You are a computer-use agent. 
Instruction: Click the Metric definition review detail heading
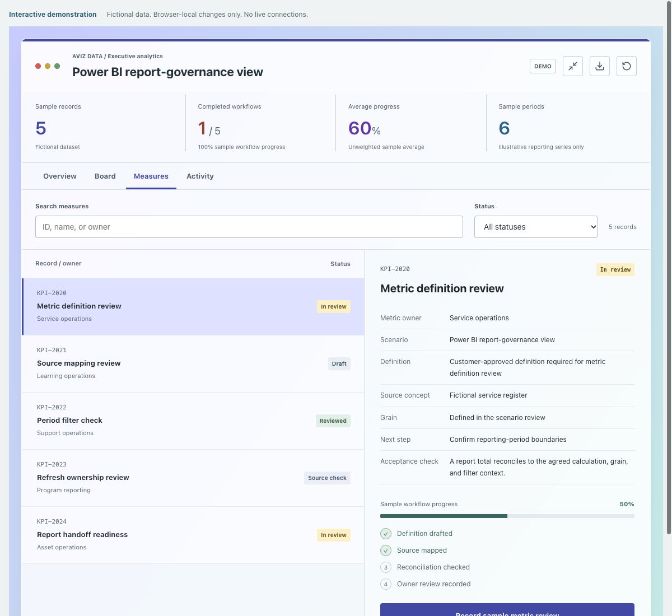tap(442, 288)
